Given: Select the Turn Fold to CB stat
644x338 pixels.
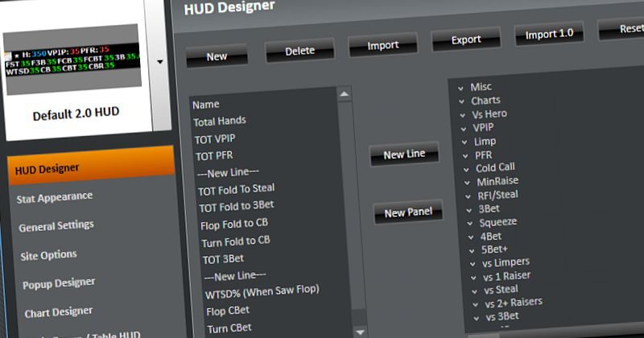Looking at the screenshot, I should coord(236,241).
